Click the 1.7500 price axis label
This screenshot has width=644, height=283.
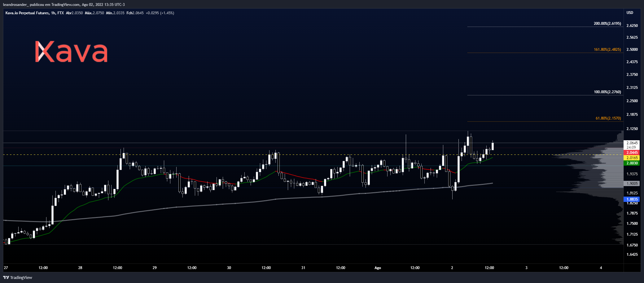632,224
